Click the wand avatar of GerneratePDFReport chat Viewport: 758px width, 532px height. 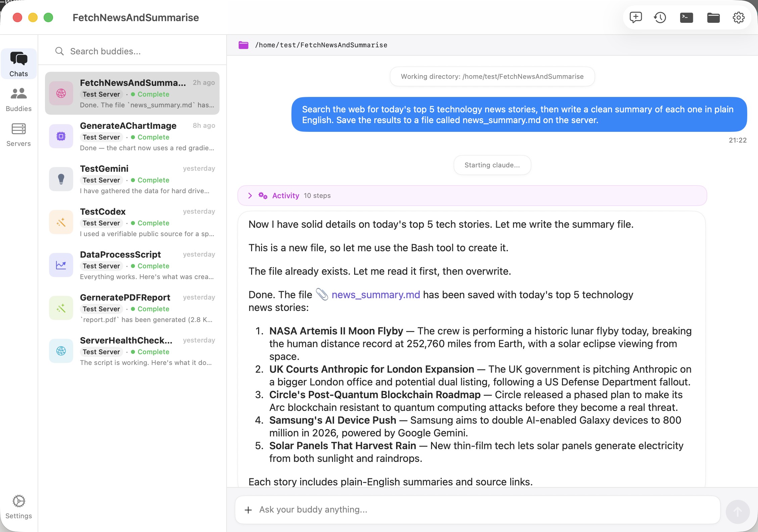tap(61, 308)
